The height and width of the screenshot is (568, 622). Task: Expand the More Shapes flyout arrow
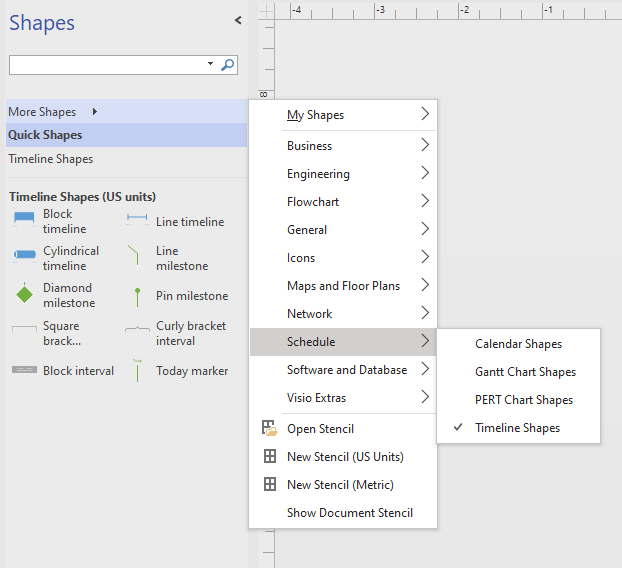(x=95, y=111)
